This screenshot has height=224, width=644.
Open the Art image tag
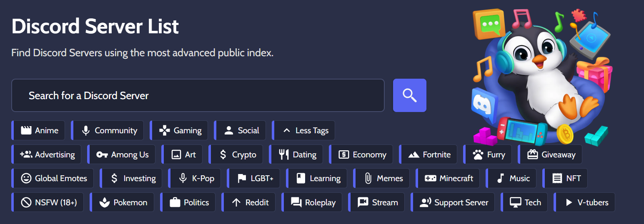tap(182, 154)
